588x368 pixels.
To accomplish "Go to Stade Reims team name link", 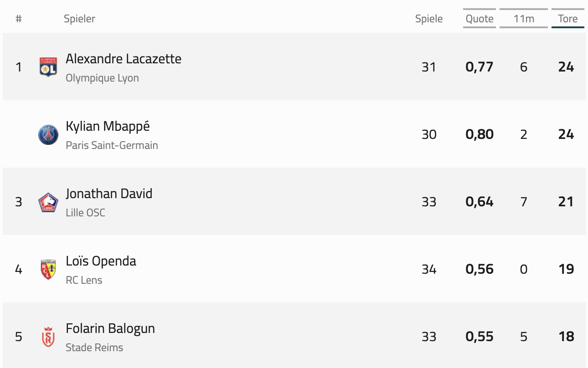I will 94,348.
